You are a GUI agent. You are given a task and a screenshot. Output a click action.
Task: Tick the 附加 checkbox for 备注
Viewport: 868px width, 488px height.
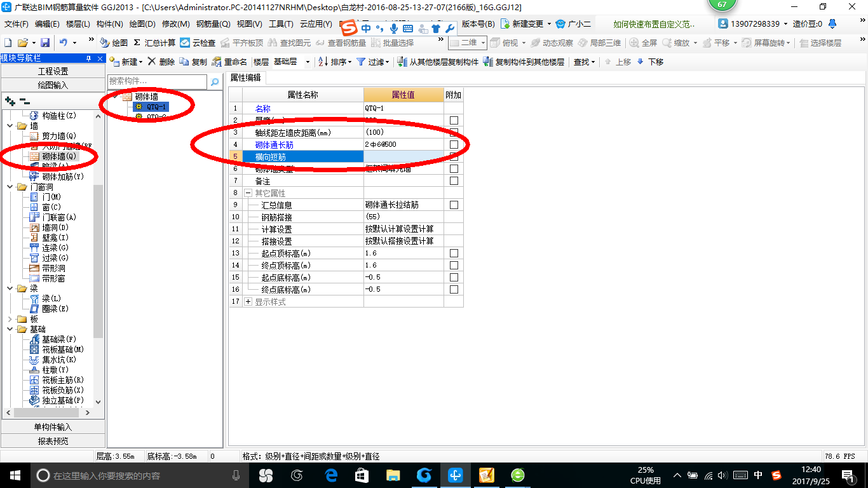454,181
